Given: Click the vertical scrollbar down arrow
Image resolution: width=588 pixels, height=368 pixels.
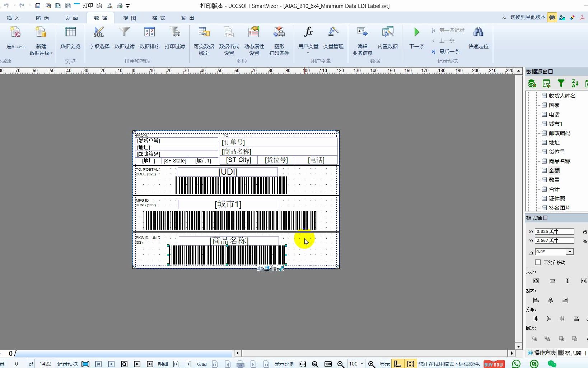Looking at the screenshot, I should 518,346.
